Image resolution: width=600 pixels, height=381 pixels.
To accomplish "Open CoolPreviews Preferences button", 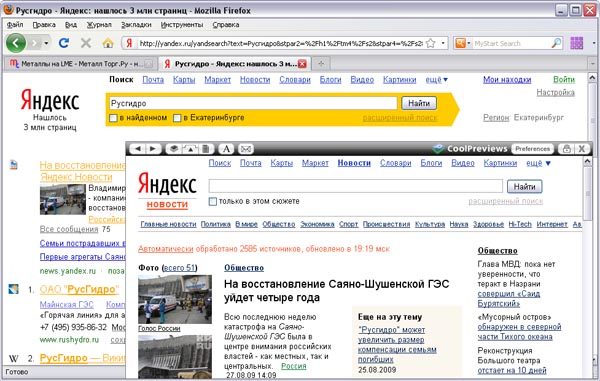I will [532, 149].
